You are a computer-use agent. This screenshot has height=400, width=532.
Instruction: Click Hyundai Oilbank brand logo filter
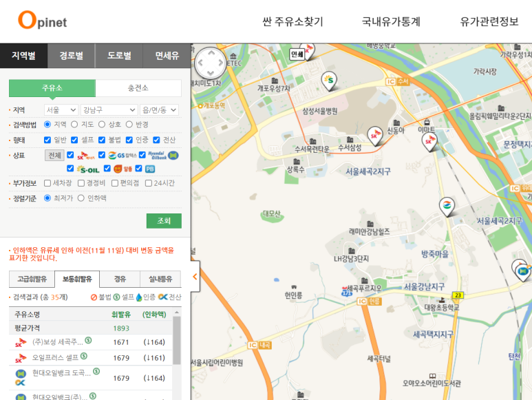pos(163,156)
